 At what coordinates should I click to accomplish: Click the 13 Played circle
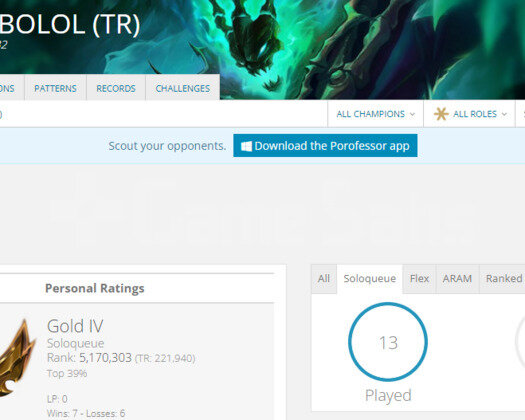388,342
